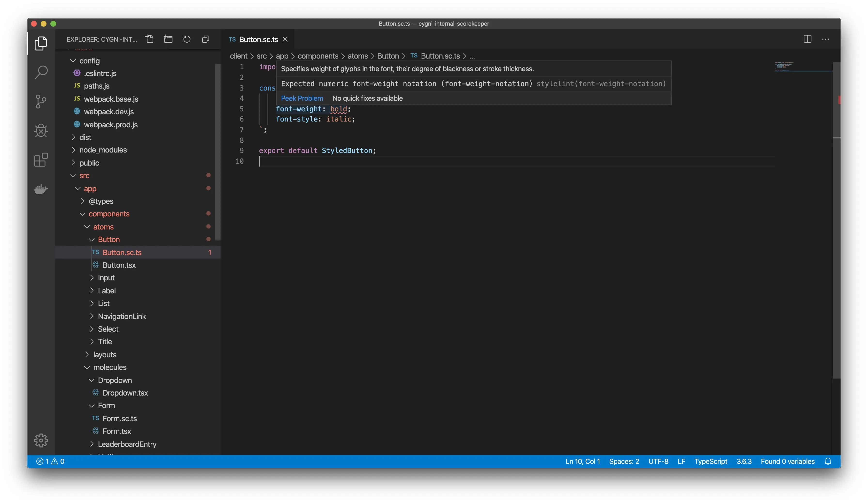Click the errors and warnings status item
868x504 pixels.
coord(50,461)
